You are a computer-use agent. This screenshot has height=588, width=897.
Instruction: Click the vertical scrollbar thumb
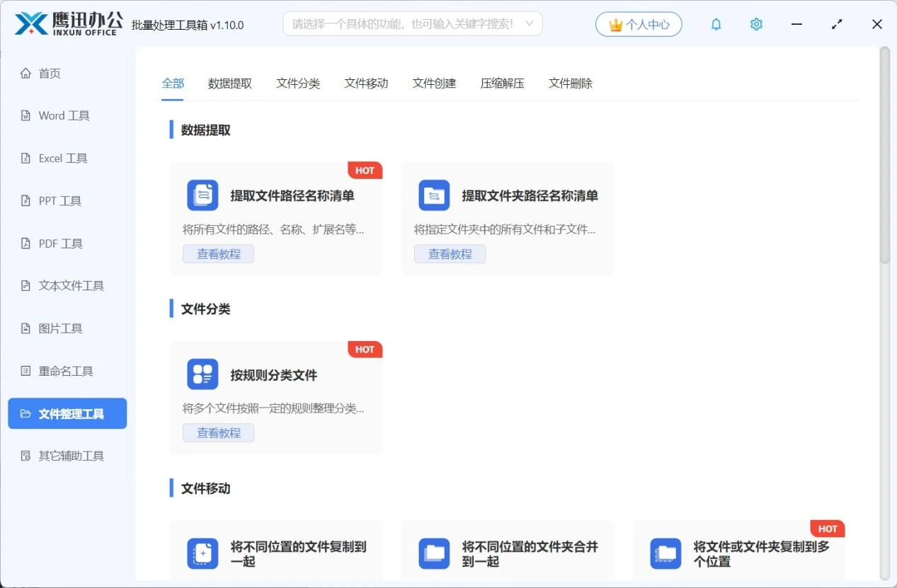884,156
